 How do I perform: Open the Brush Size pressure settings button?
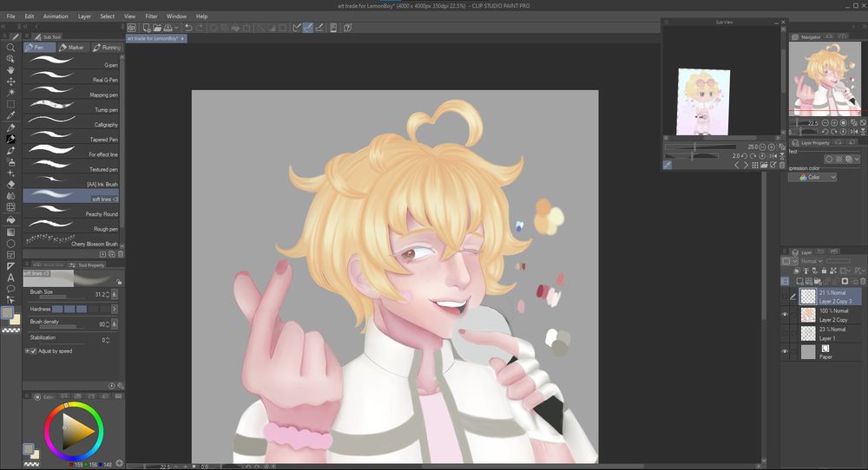(115, 295)
